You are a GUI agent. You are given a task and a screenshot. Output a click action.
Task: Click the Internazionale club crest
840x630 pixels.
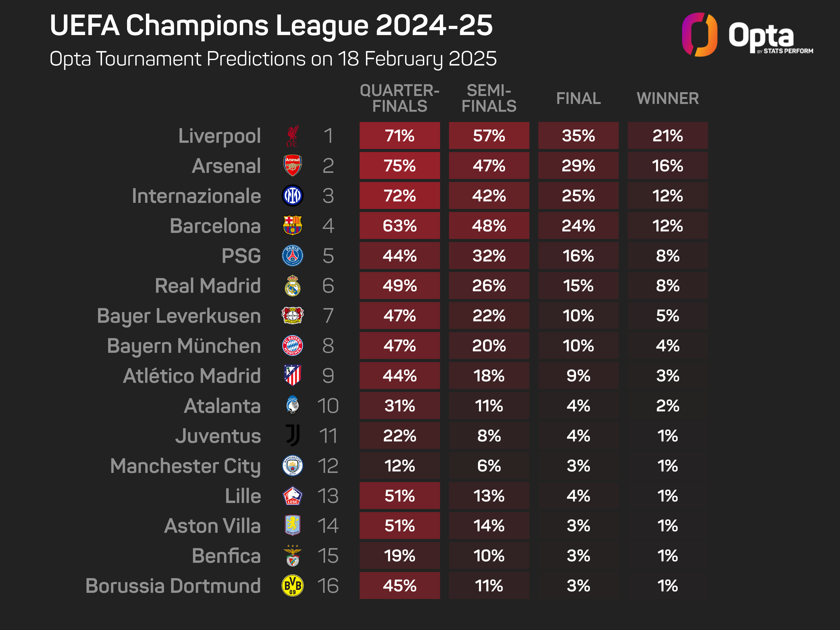292,196
